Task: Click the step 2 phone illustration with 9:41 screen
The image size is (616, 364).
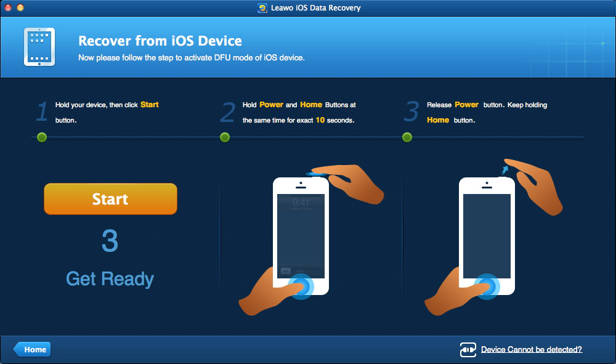Action: coord(301,236)
